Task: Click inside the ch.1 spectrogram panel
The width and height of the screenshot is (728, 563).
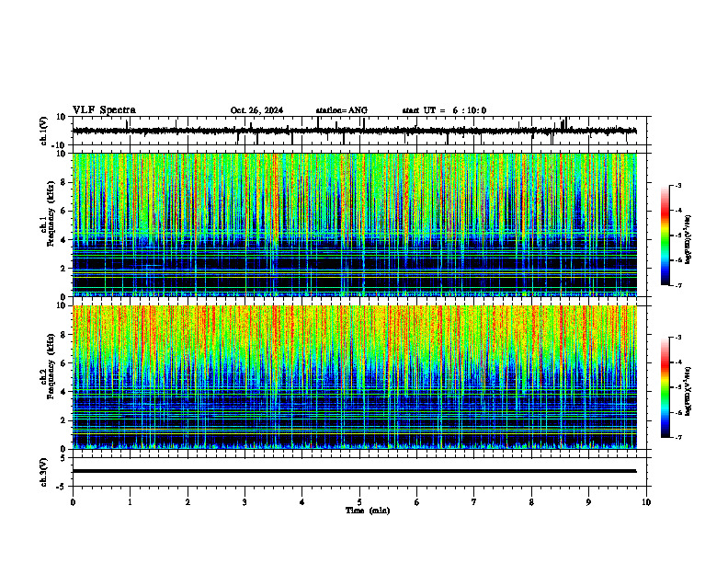Action: click(x=354, y=224)
